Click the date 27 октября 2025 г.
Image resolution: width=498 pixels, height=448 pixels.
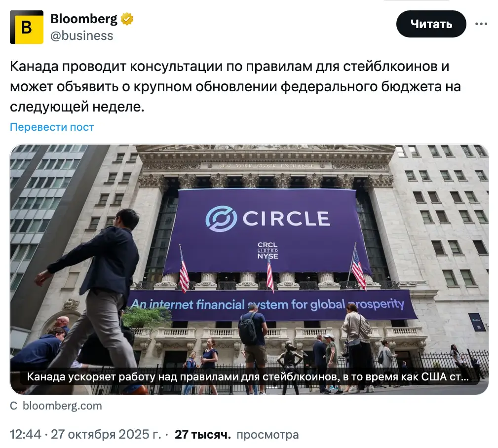pos(106,435)
